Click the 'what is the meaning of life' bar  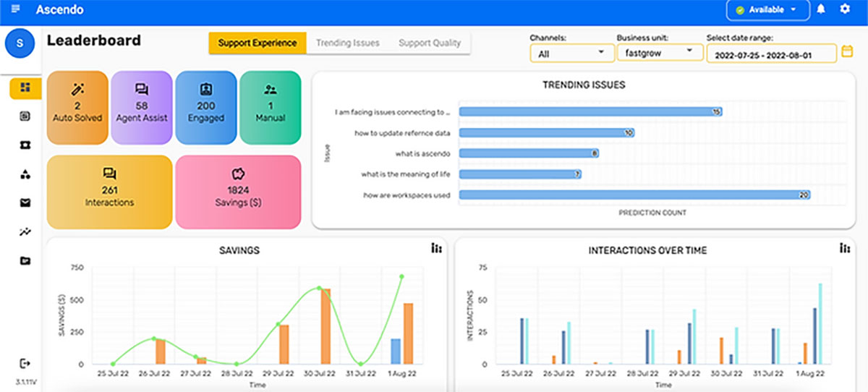[520, 174]
